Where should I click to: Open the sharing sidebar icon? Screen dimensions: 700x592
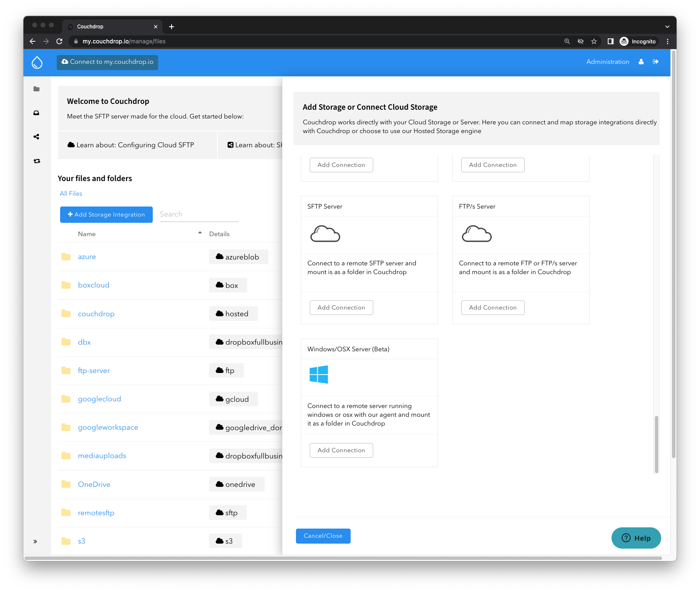(37, 137)
